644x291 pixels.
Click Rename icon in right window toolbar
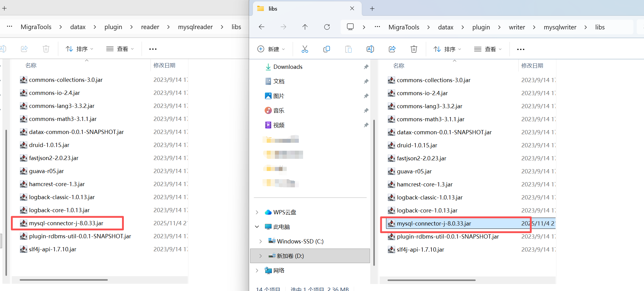370,49
